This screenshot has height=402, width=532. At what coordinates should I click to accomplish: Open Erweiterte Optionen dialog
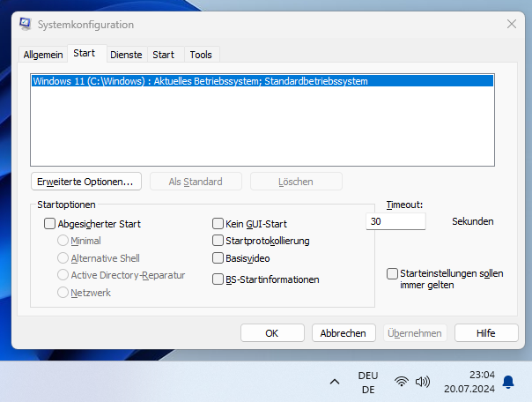pos(86,182)
